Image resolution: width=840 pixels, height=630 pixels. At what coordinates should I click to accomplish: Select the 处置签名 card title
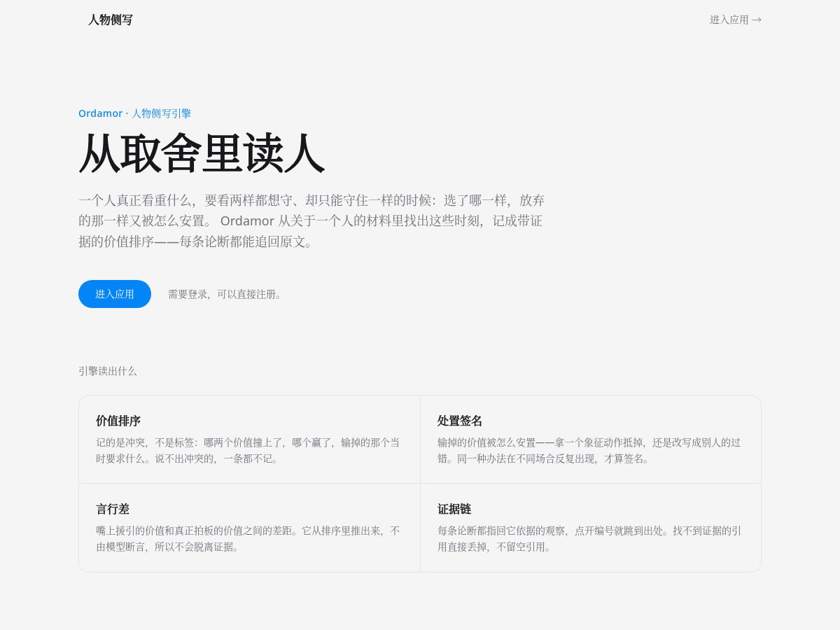(460, 421)
